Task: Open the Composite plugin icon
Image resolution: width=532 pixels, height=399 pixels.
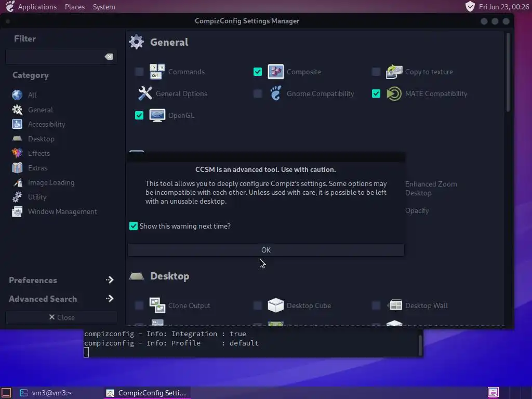Action: pyautogui.click(x=275, y=72)
